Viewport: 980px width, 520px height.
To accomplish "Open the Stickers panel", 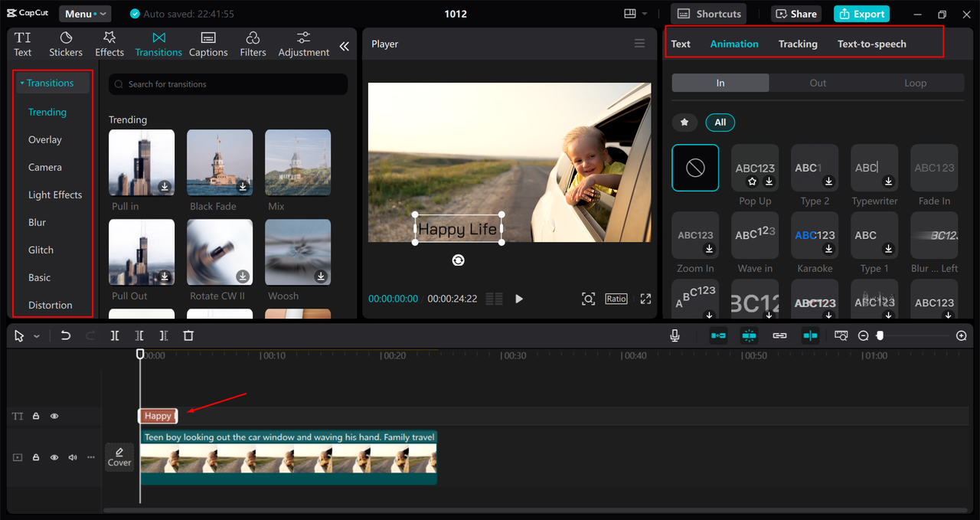I will (66, 44).
